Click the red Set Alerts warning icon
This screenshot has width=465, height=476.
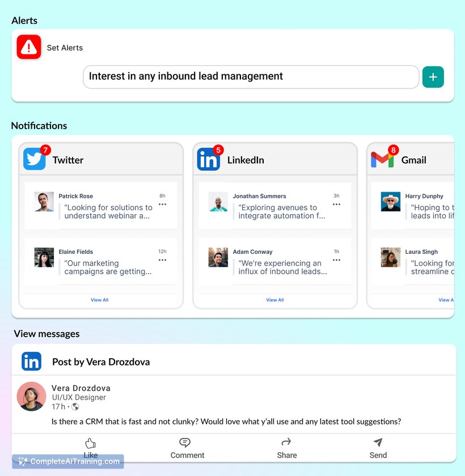pos(29,46)
